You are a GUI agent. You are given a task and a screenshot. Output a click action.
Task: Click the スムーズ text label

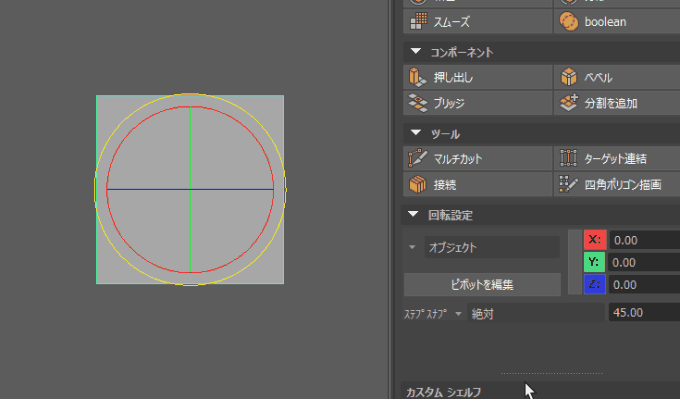451,22
